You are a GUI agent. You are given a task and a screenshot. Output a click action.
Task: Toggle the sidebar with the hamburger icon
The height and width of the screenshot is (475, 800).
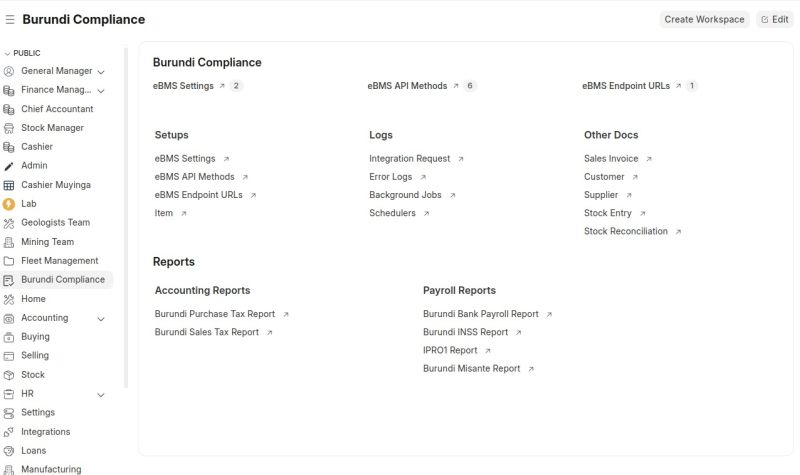click(10, 19)
